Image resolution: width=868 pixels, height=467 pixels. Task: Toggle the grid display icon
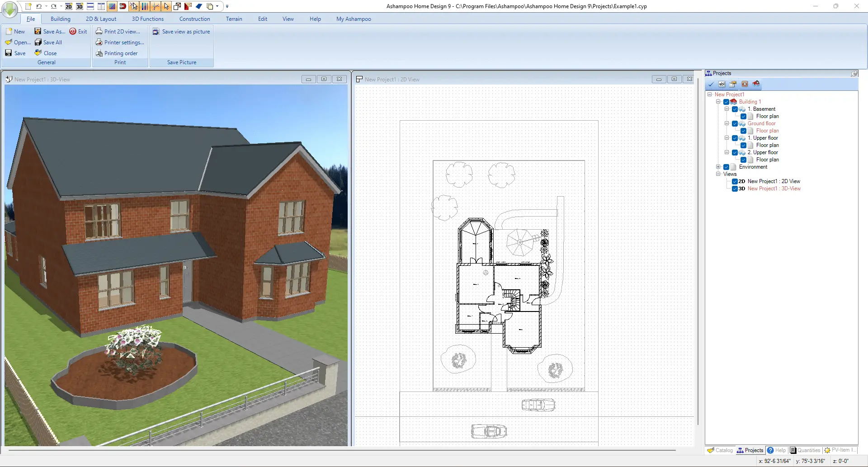coord(112,7)
